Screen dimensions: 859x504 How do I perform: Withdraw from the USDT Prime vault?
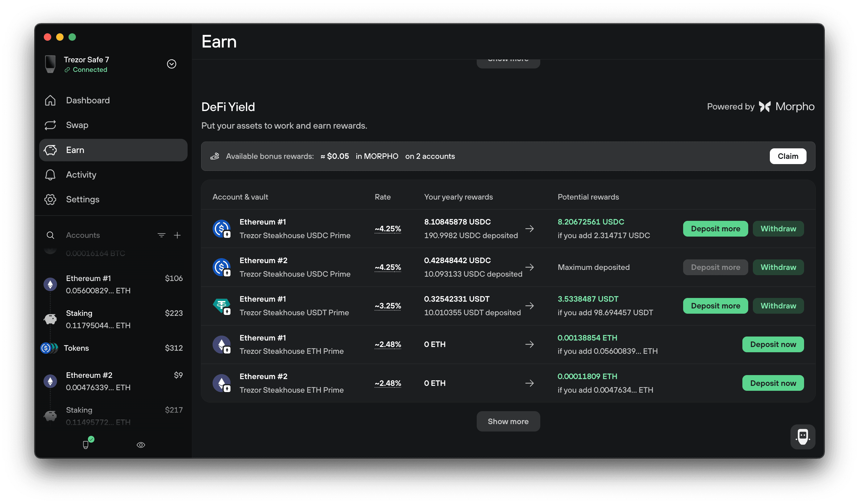(778, 306)
